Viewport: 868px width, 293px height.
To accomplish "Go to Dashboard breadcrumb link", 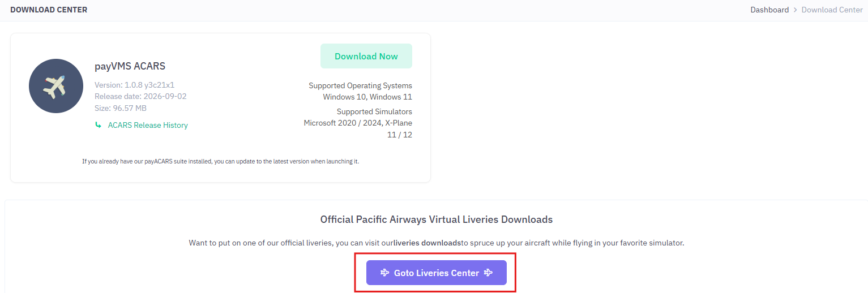I will tap(769, 10).
